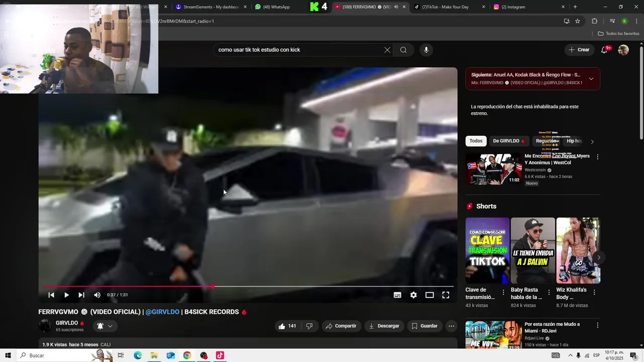
Task: Open more actions ellipsis below video
Action: 451,326
